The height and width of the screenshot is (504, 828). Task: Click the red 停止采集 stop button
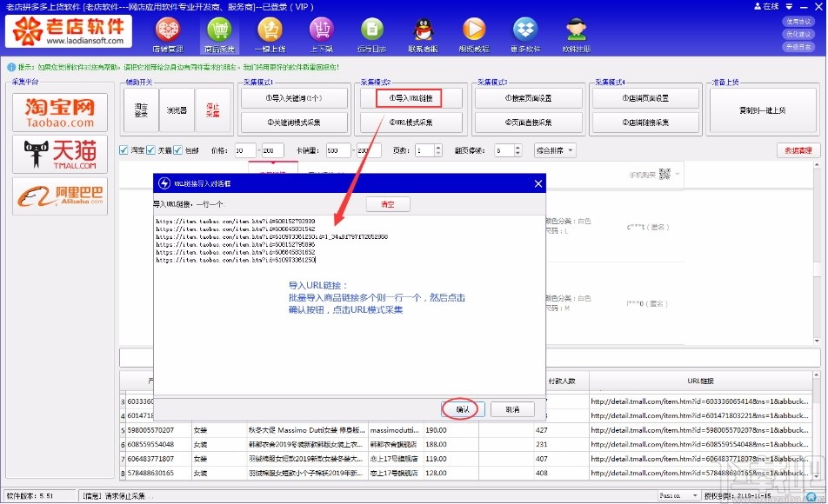[x=213, y=110]
